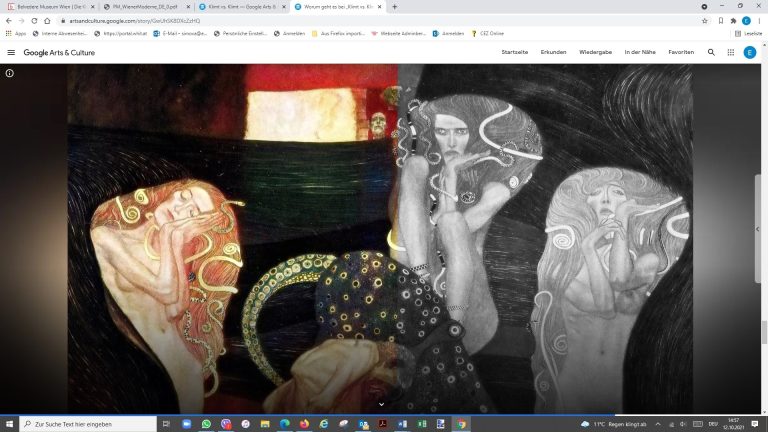
Task: Go forward in browser history
Action: (x=21, y=21)
